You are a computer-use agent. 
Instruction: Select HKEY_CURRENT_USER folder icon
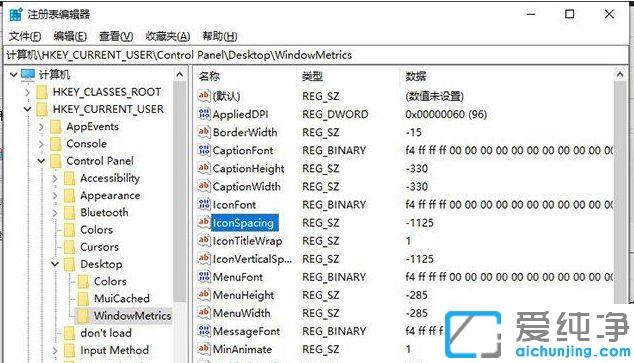[42, 109]
